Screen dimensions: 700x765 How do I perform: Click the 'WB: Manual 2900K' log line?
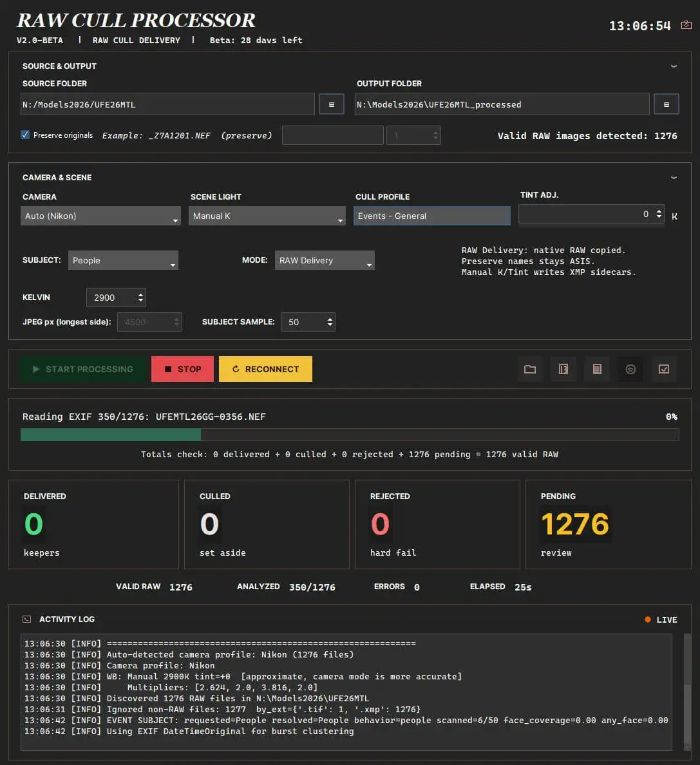coord(243,677)
